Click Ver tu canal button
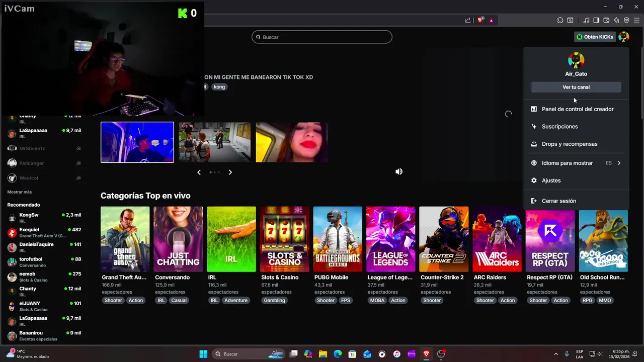 [x=576, y=87]
